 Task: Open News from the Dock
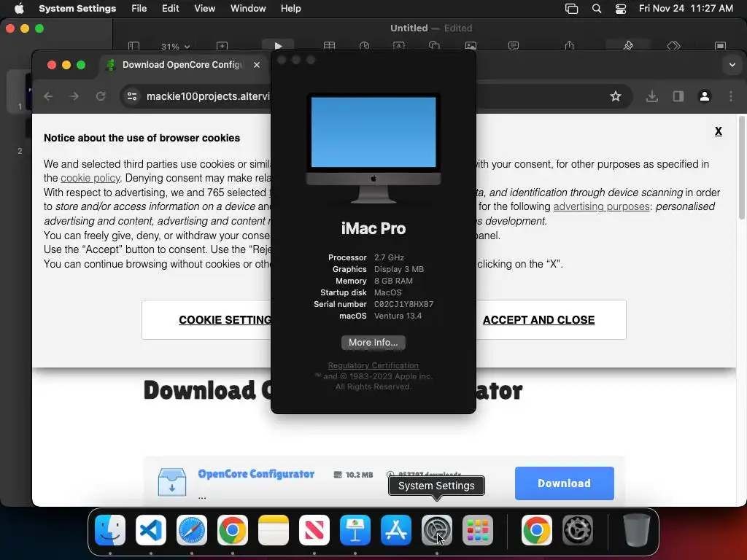pyautogui.click(x=314, y=530)
